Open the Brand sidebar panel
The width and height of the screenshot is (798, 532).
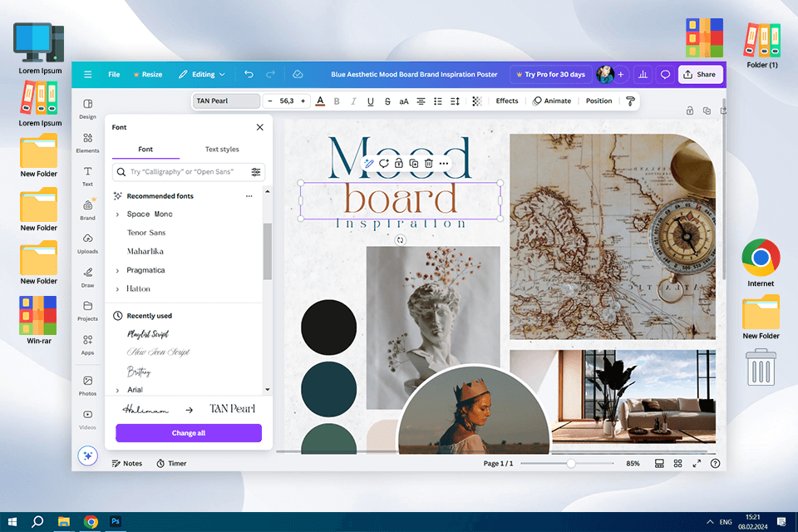tap(87, 209)
